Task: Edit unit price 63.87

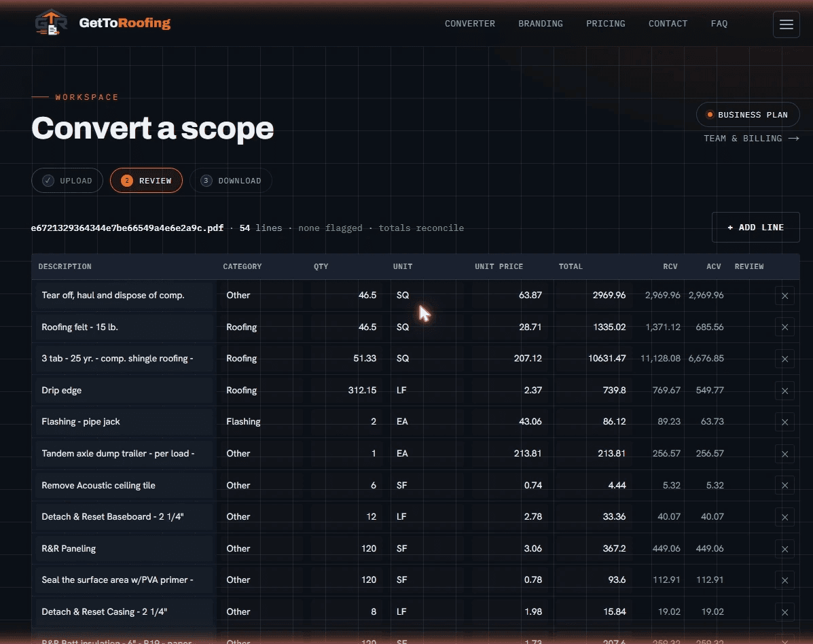Action: click(509, 295)
